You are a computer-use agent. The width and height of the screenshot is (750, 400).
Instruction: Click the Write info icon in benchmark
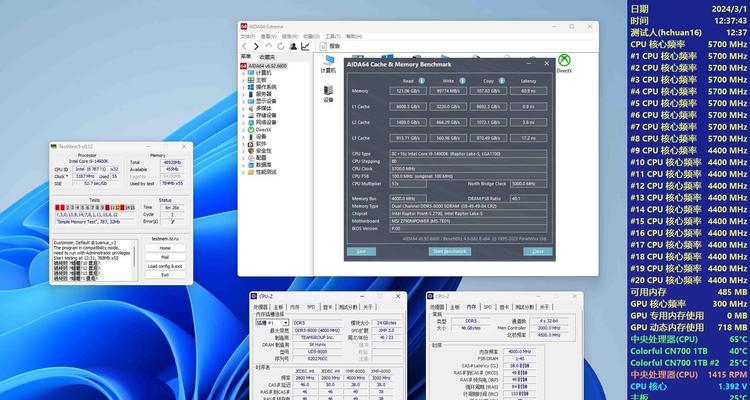click(x=462, y=81)
